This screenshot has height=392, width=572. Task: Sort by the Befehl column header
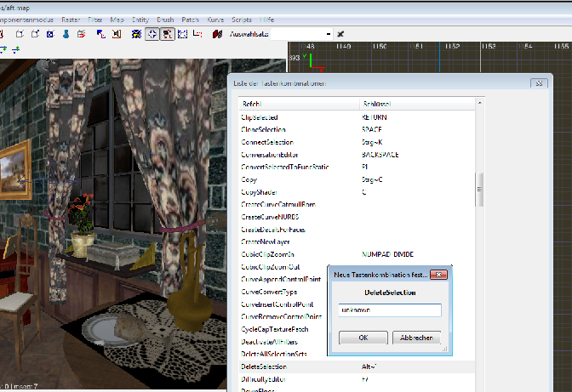[299, 104]
